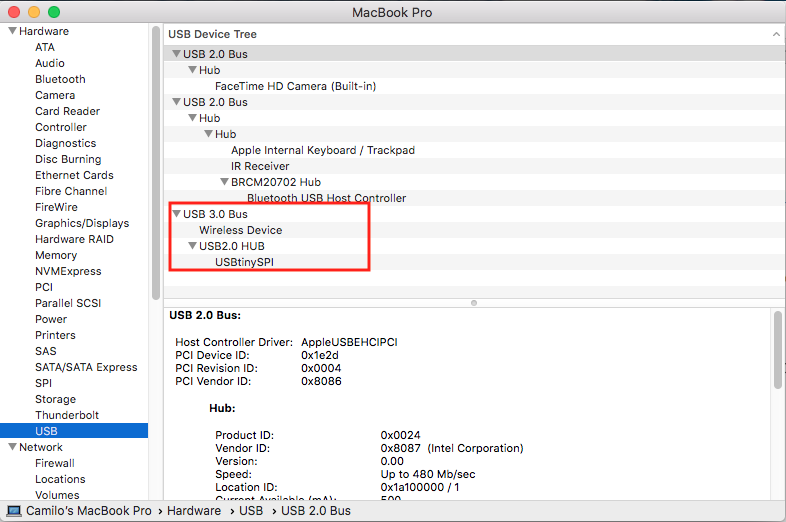Screen dimensions: 786x522
Task: Click the details pane vertical scrollbar
Action: click(x=777, y=350)
